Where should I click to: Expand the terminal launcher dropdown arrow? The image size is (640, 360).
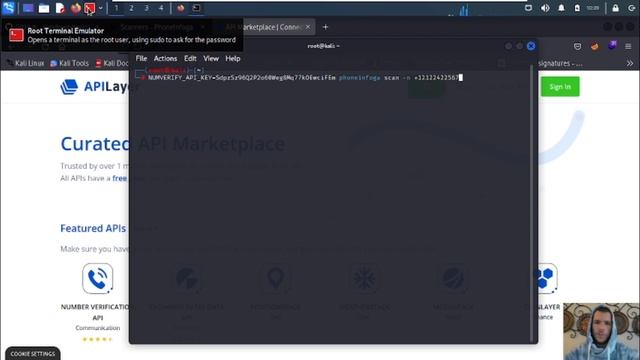click(x=101, y=8)
